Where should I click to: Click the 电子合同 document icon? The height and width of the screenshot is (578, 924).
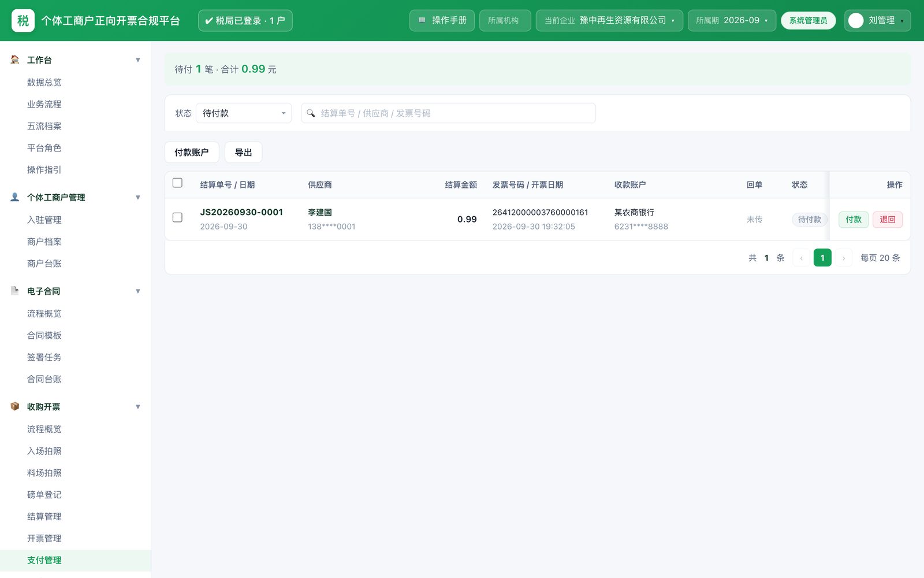(x=15, y=291)
